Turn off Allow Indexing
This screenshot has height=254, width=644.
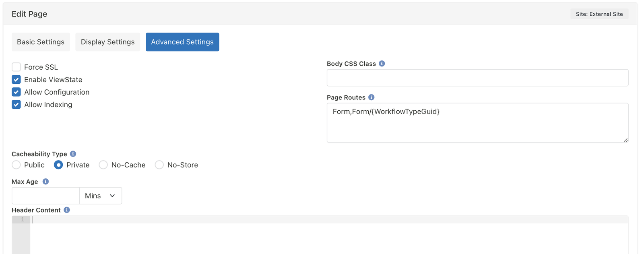coord(16,105)
